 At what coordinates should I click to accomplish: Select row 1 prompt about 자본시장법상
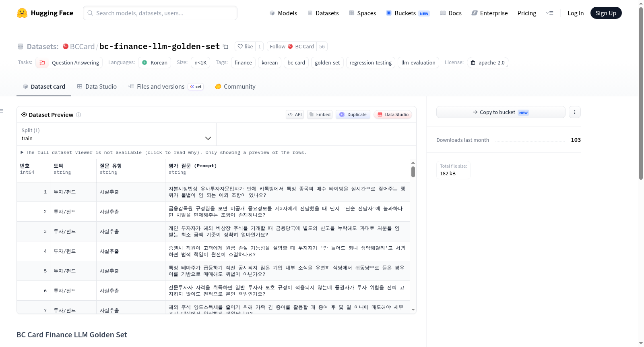287,192
